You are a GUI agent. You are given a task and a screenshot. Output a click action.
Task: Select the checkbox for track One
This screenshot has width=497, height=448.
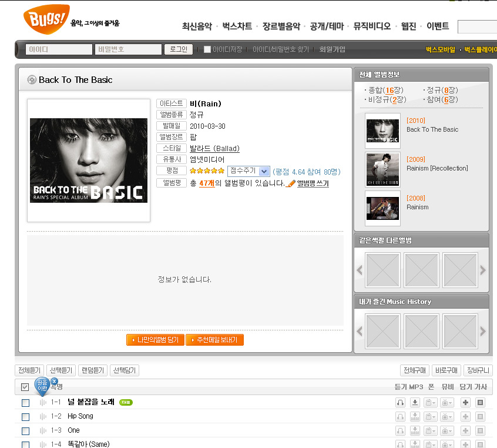pyautogui.click(x=25, y=431)
